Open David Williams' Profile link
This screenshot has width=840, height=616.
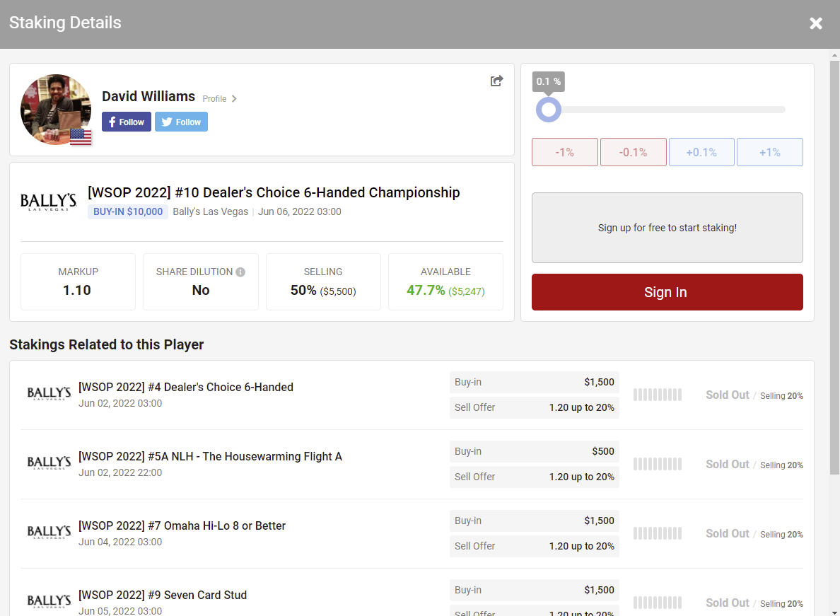click(x=214, y=98)
